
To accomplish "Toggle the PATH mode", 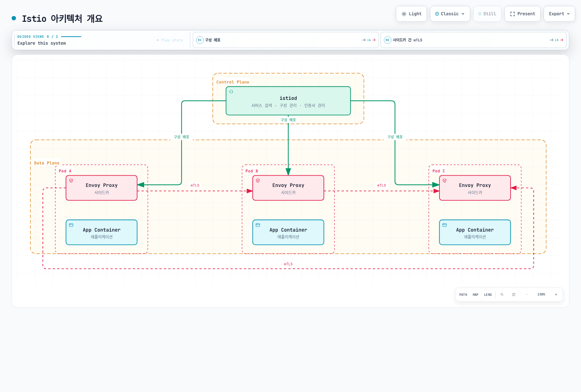I will [463, 295].
